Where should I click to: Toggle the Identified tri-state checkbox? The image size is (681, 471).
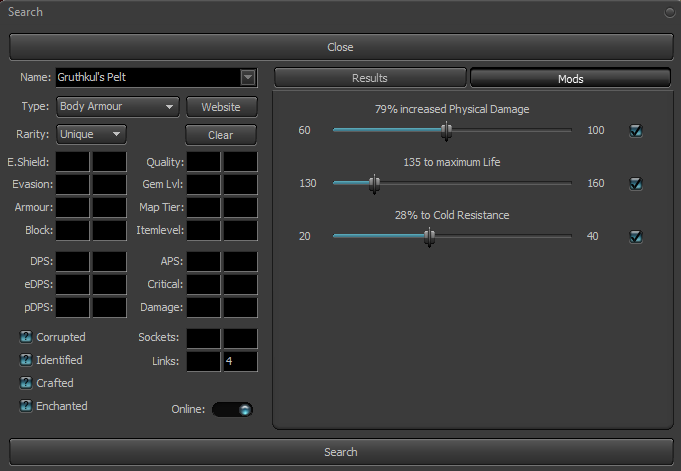pos(26,360)
